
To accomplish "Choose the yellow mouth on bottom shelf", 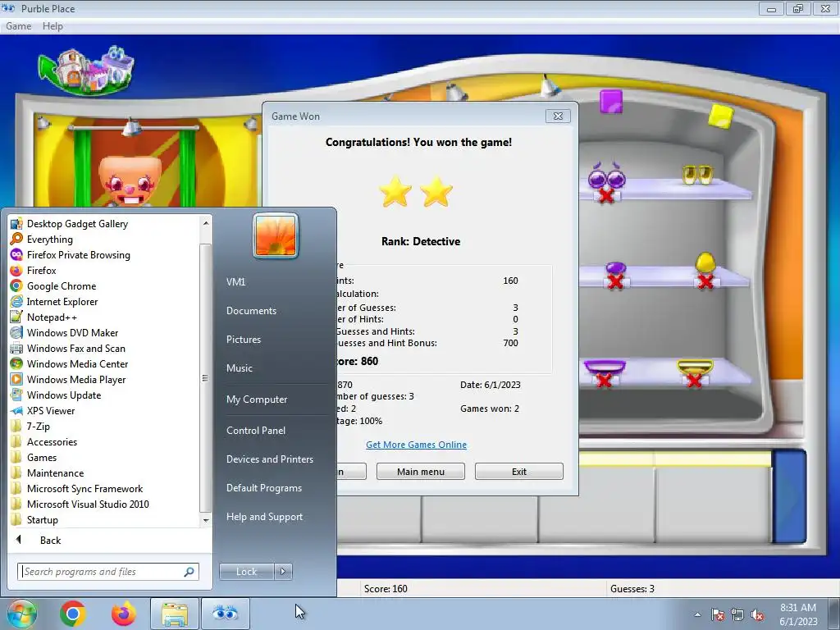I will pos(695,367).
